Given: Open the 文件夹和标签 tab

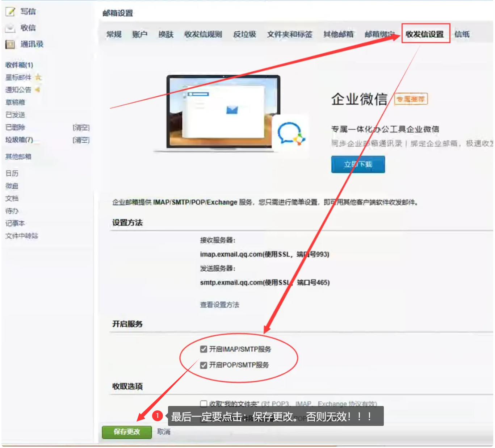Looking at the screenshot, I should (x=290, y=34).
